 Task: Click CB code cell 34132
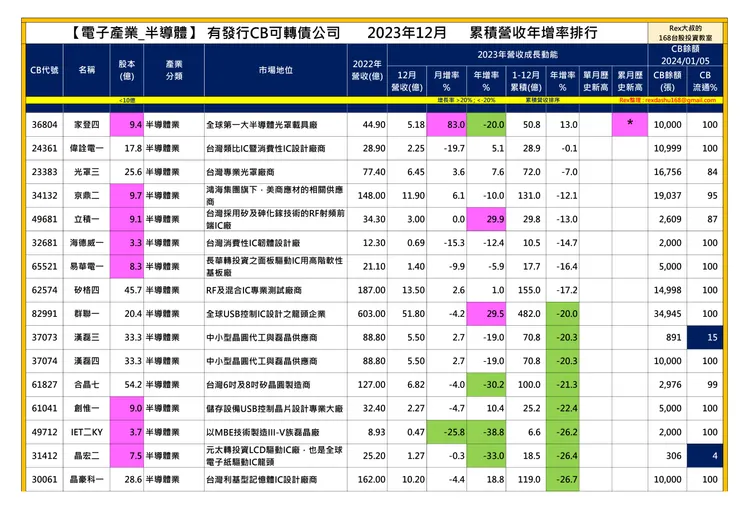click(x=44, y=195)
